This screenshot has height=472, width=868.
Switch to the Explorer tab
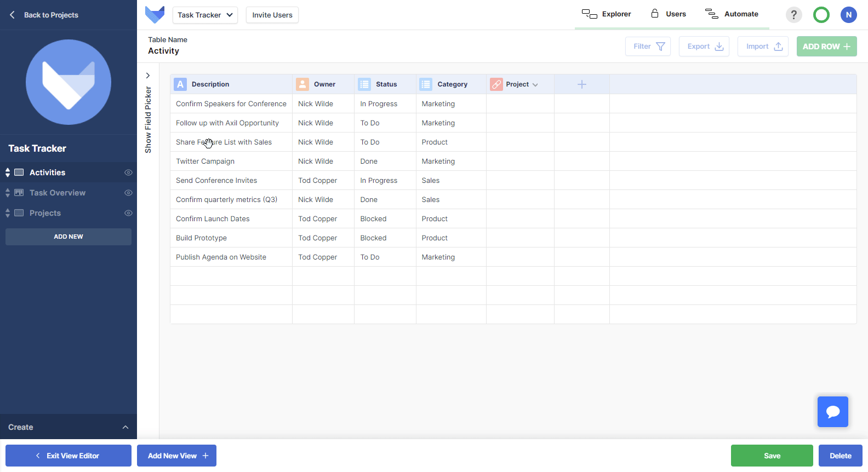tap(607, 14)
